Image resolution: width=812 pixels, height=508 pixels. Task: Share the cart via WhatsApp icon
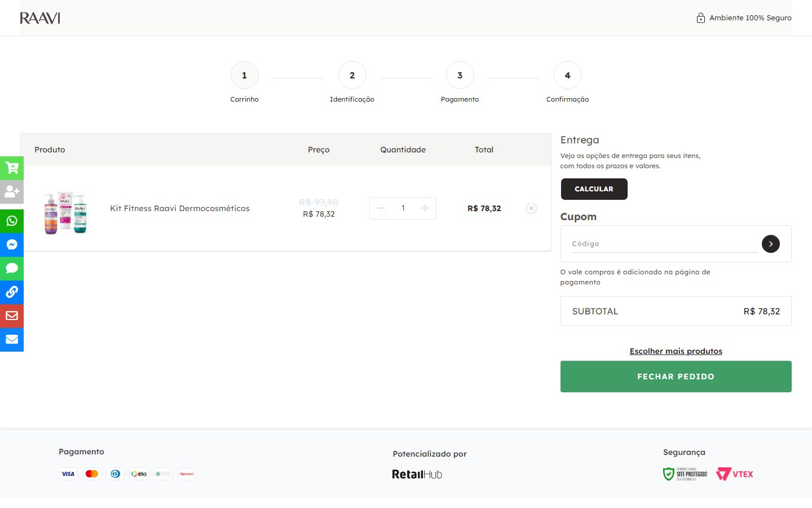point(12,221)
